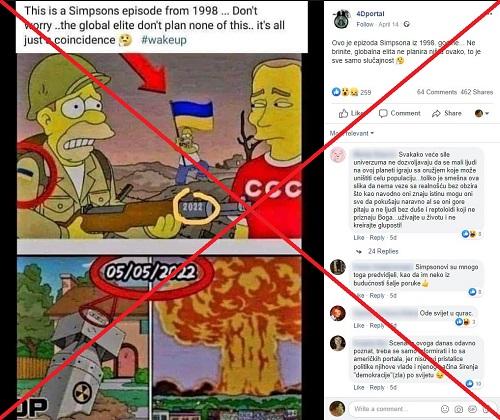Like the post with the thumbs-up button

tap(351, 113)
